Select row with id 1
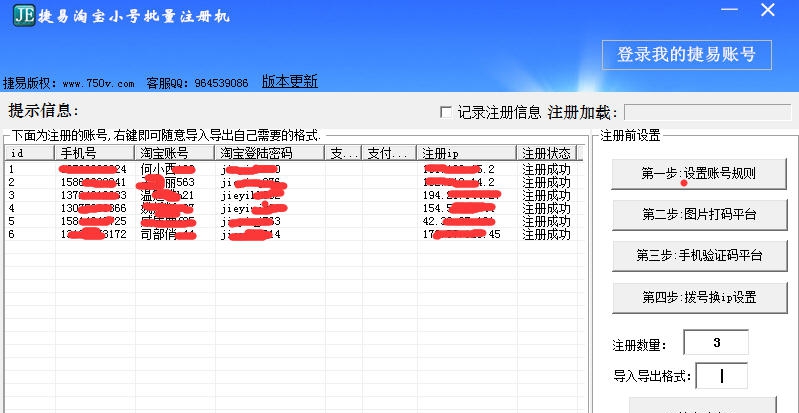Viewport: 799px width, 413px height. click(293, 169)
